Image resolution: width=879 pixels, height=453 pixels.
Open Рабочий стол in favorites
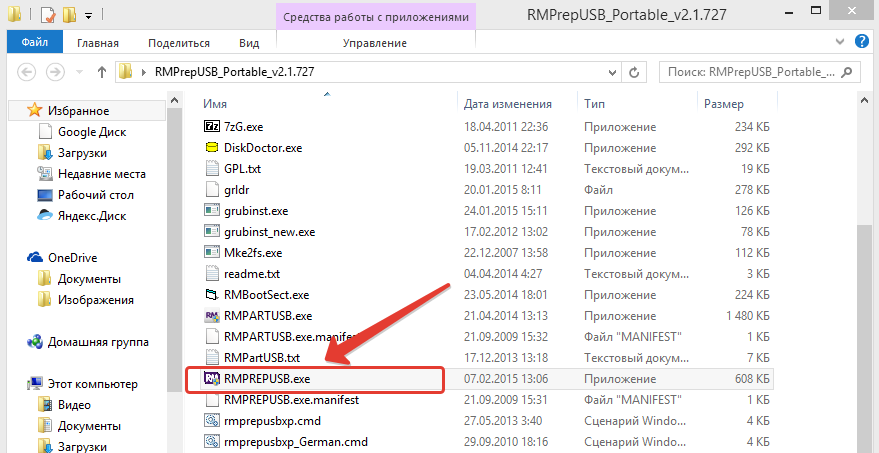point(96,195)
